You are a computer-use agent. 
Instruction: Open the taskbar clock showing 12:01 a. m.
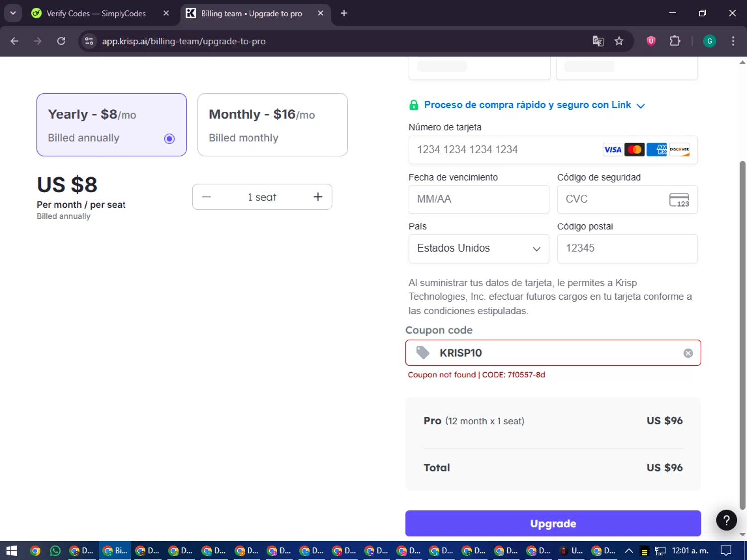tap(690, 551)
